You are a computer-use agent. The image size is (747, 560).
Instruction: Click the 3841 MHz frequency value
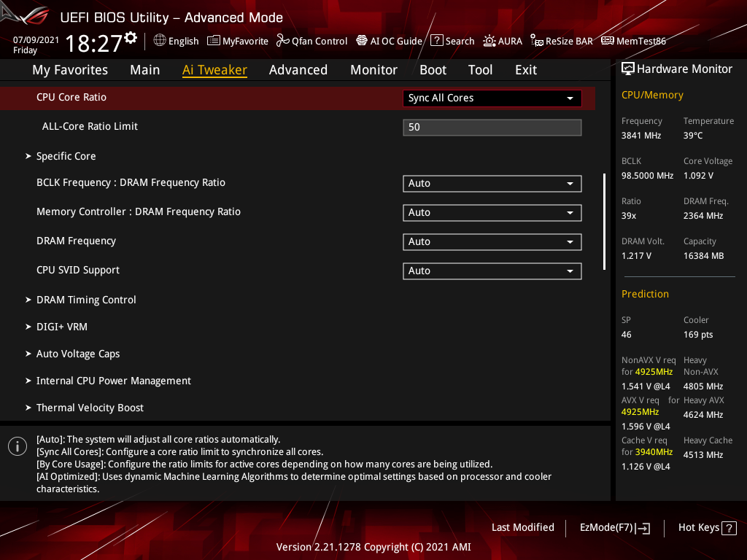coord(641,136)
